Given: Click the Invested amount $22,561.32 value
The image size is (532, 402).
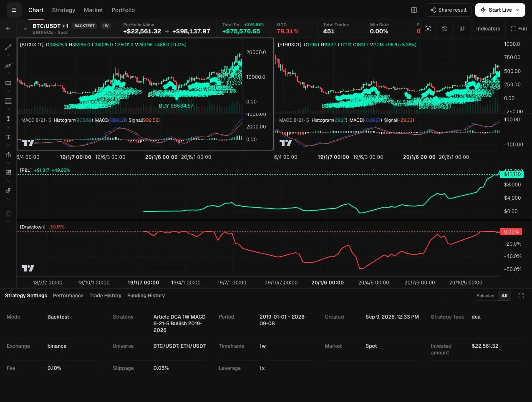Looking at the screenshot, I should click(x=485, y=346).
